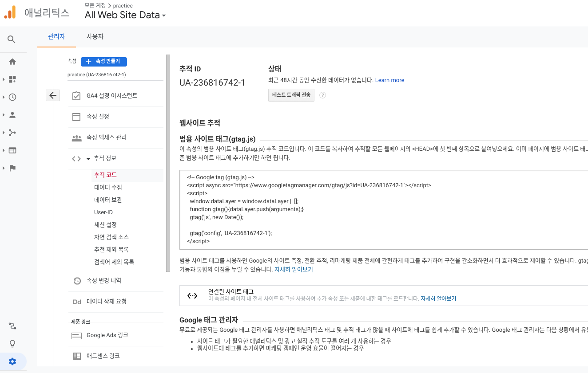Click the 속성 만들기 button

tap(104, 62)
